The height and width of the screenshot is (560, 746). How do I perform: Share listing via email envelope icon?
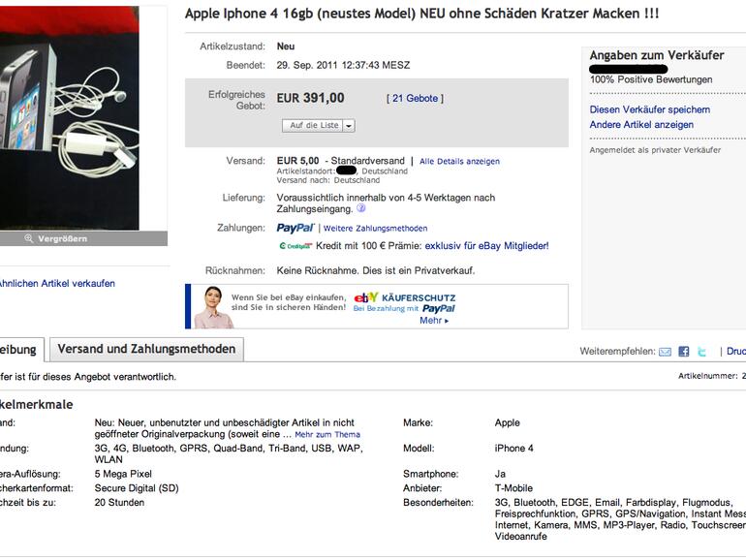point(665,352)
